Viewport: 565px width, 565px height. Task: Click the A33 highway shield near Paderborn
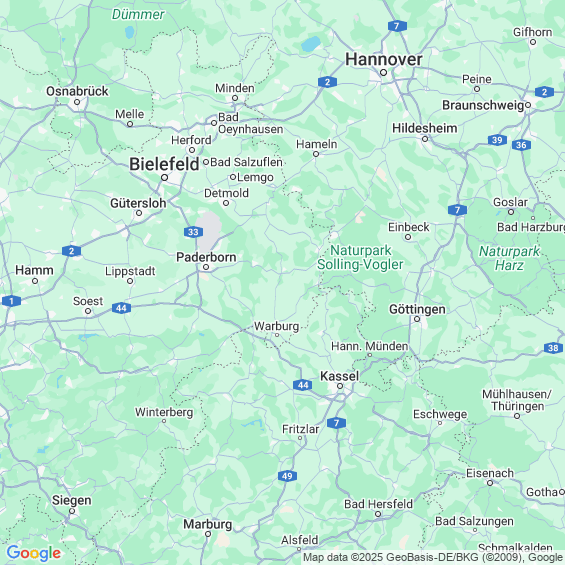point(193,232)
